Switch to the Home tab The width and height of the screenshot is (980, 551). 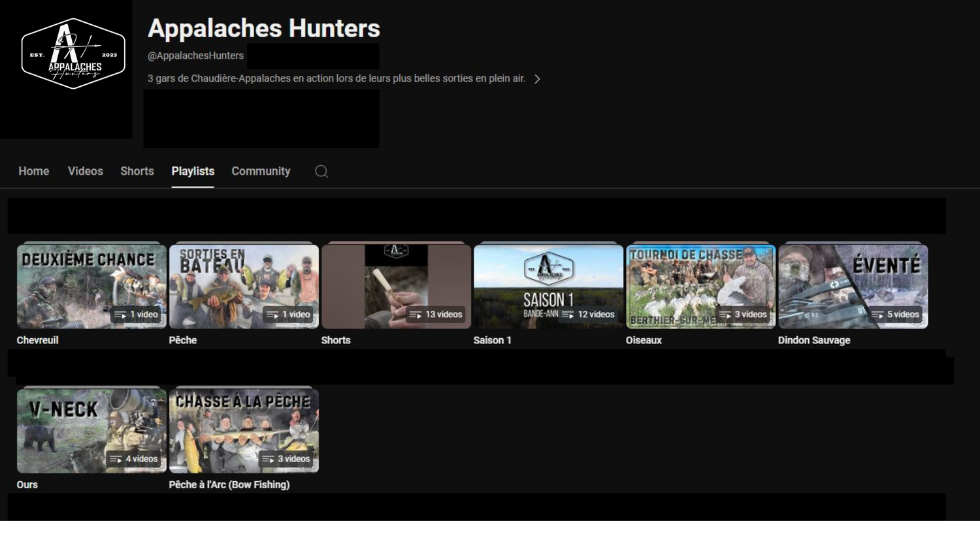tap(34, 171)
